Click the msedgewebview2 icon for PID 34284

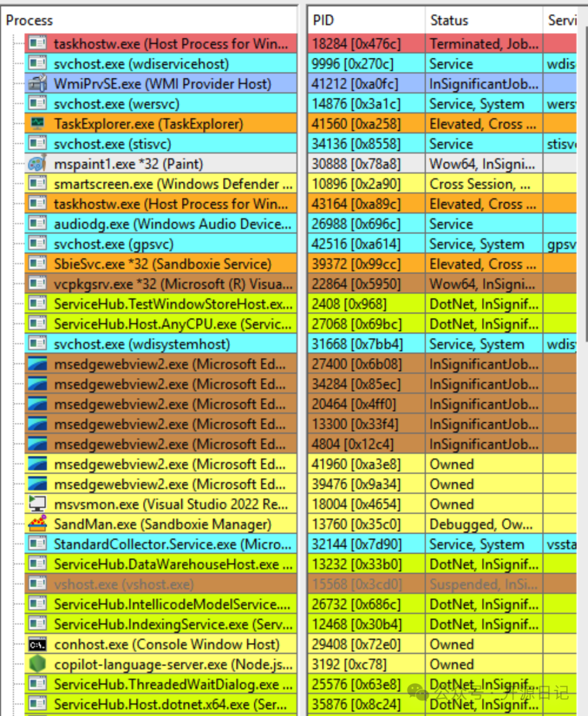[x=38, y=384]
